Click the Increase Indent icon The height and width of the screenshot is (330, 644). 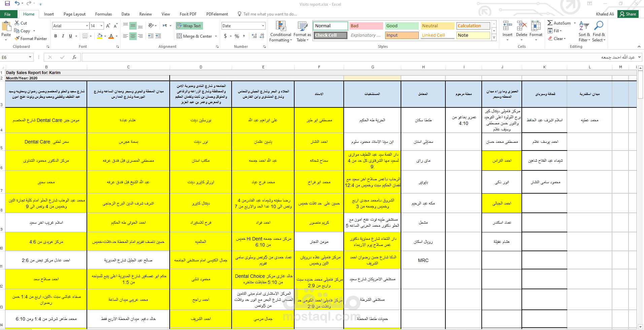click(x=158, y=36)
